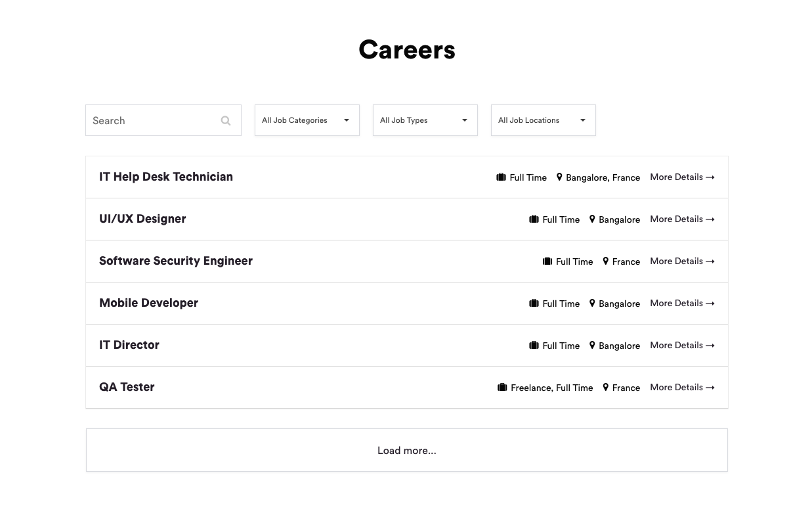Viewport: 812px width, 521px height.
Task: Click location pin icon in Mobile Developer row
Action: 592,304
